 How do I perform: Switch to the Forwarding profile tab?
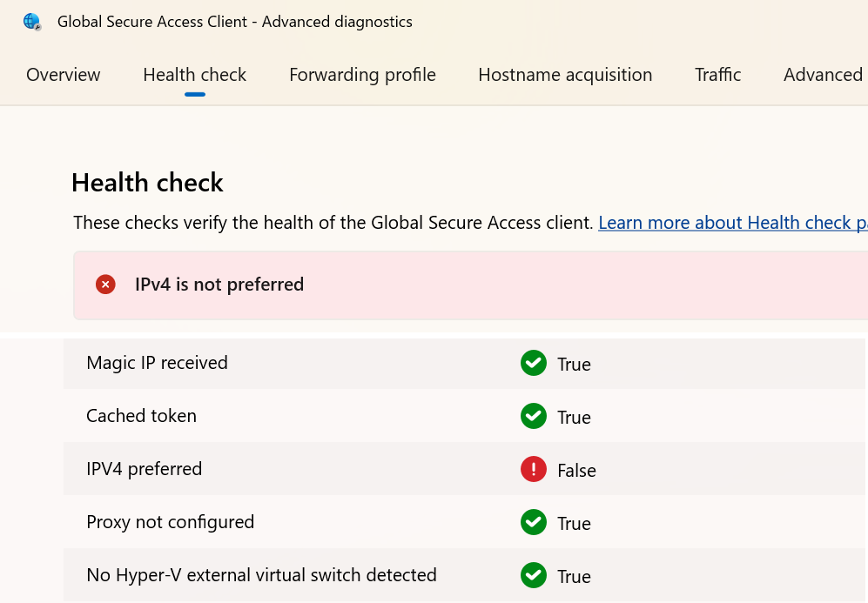(362, 75)
